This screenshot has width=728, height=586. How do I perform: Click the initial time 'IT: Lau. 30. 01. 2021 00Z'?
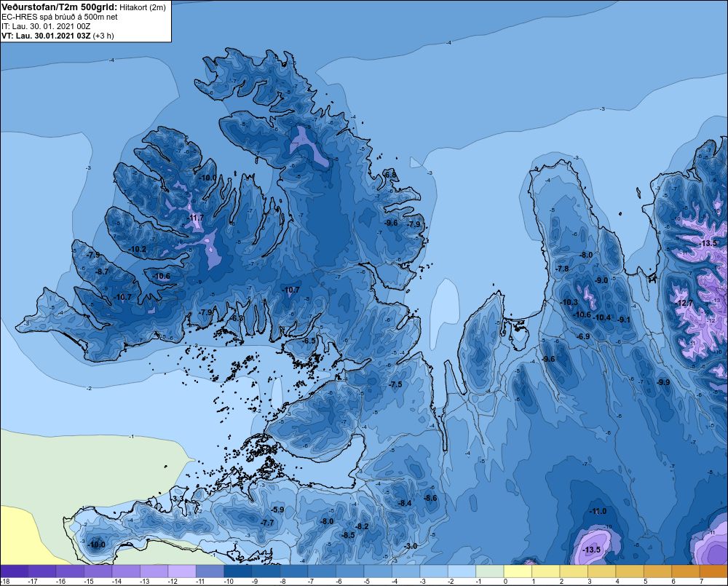pos(46,26)
